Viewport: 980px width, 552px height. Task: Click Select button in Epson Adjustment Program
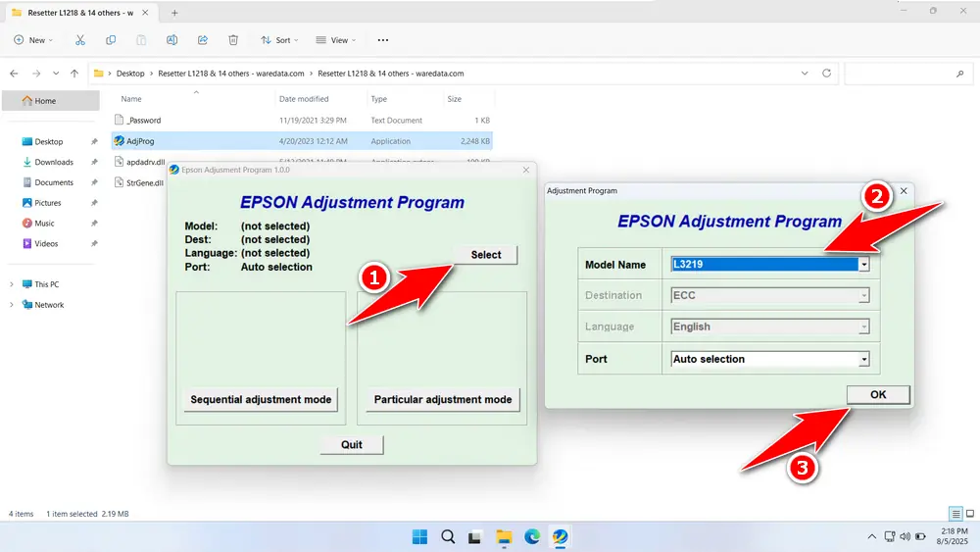tap(486, 255)
